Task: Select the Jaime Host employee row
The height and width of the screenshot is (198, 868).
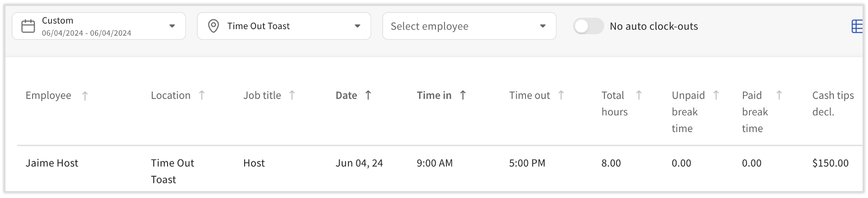Action: 52,163
